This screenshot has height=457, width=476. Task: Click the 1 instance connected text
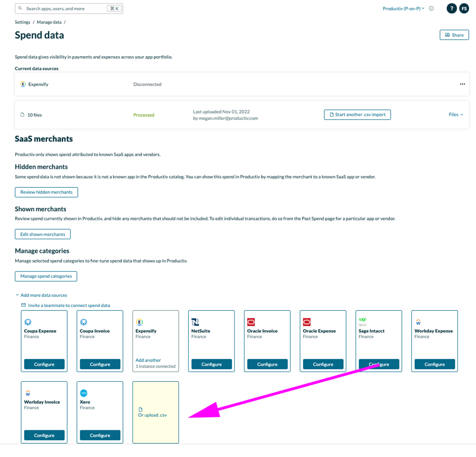tap(155, 366)
